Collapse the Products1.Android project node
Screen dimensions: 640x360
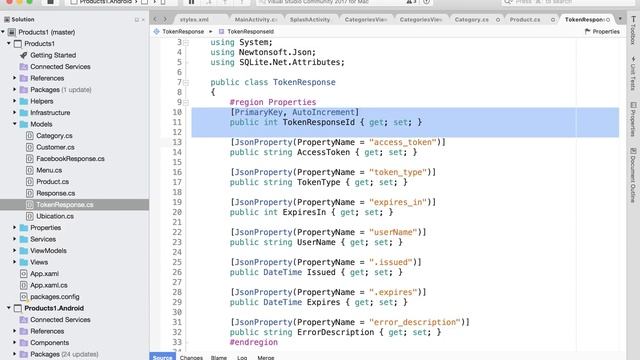9,308
